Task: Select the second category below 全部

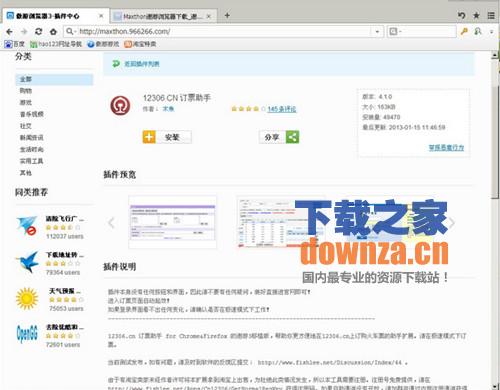Action: (x=26, y=91)
